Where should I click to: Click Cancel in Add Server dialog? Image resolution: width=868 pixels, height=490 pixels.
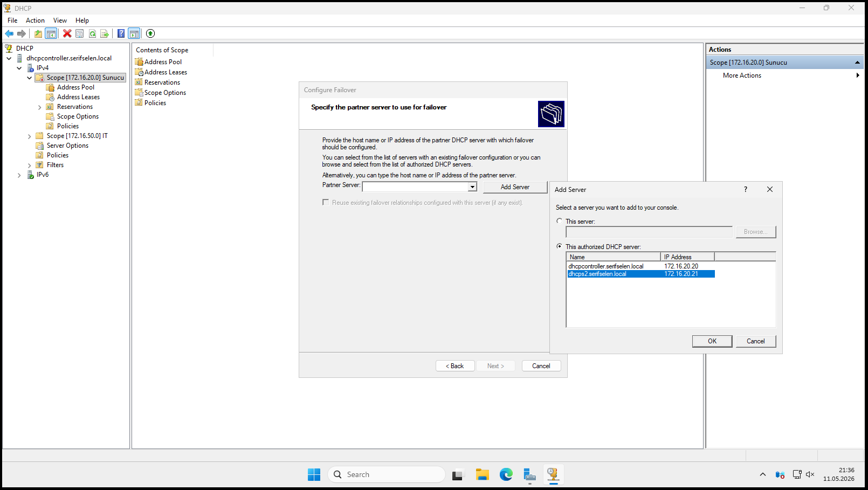755,341
